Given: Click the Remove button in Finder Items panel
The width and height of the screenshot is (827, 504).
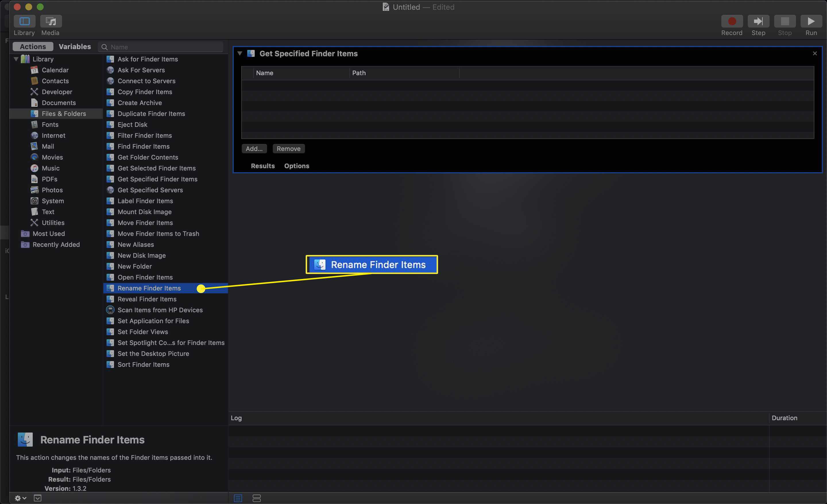Looking at the screenshot, I should tap(288, 148).
